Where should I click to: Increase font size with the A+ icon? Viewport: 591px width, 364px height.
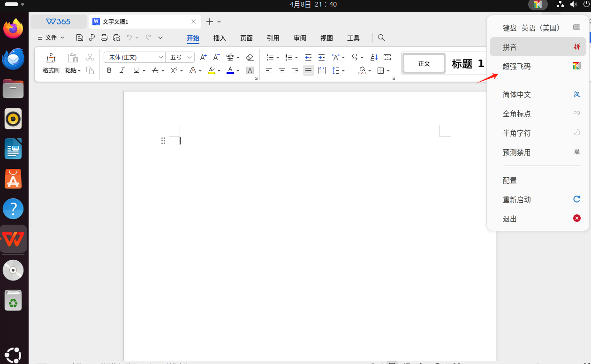coord(203,57)
